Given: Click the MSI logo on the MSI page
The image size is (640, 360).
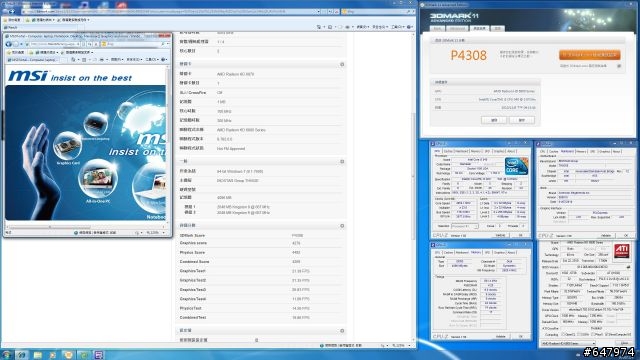Looking at the screenshot, I should coord(28,76).
